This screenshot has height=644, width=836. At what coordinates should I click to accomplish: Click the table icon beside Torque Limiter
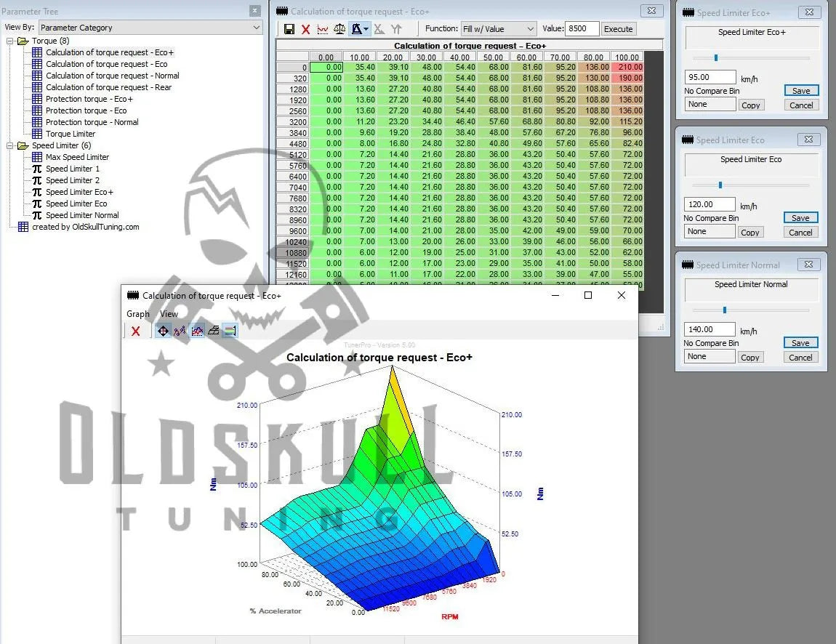click(37, 134)
